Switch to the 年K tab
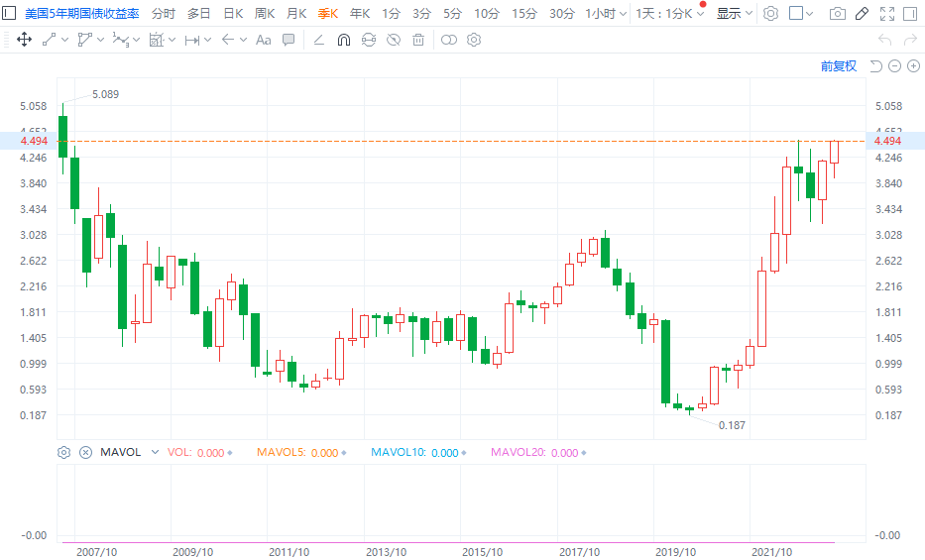925x560 pixels. [x=360, y=14]
